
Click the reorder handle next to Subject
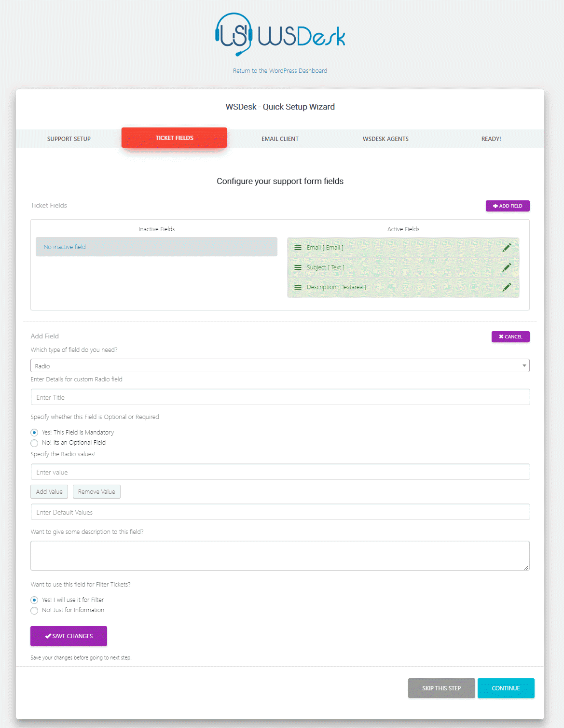click(x=298, y=267)
